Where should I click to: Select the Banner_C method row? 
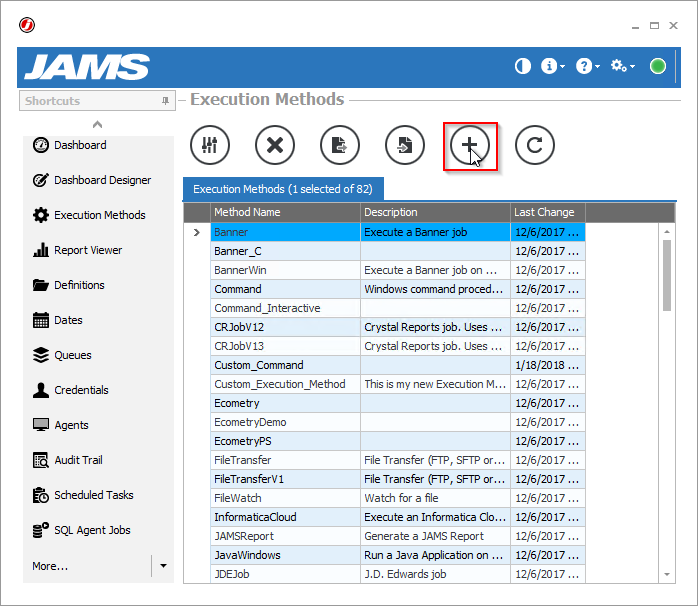[398, 251]
